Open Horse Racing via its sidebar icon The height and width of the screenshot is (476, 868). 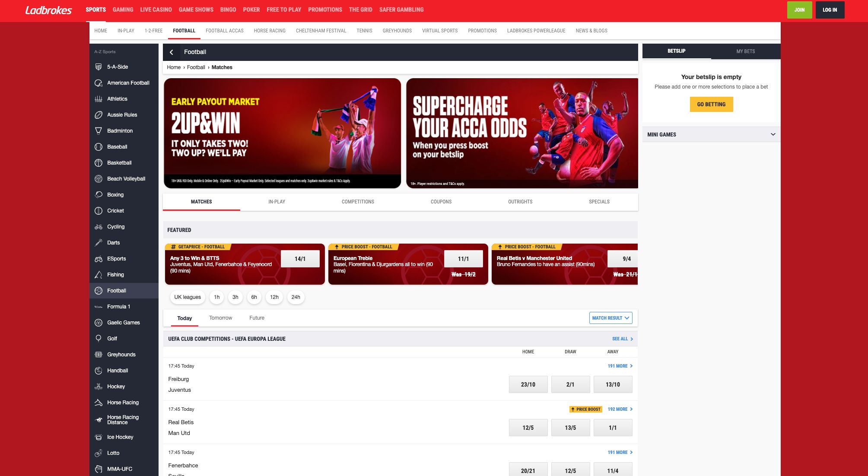click(99, 402)
